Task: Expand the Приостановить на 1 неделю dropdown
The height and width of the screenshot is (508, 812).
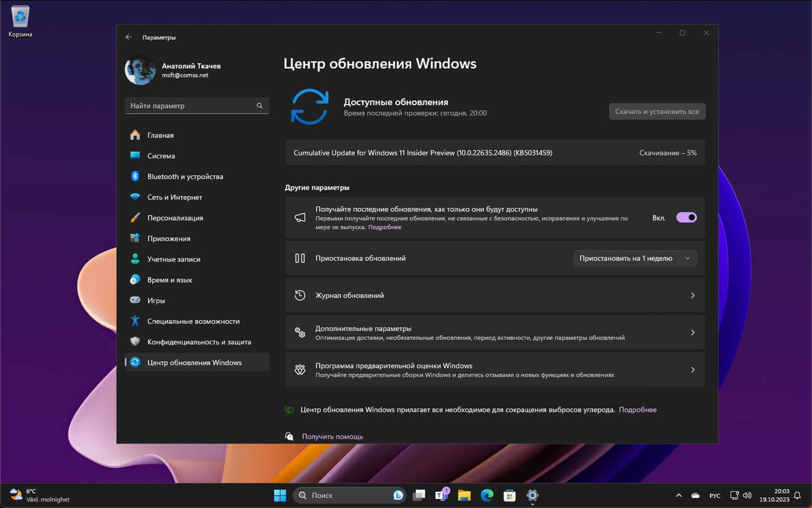Action: 687,258
